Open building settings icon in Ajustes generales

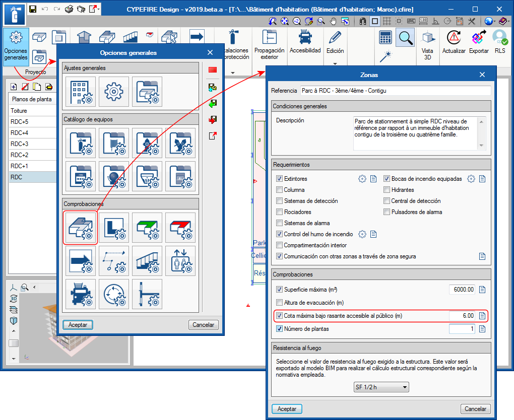click(x=81, y=92)
